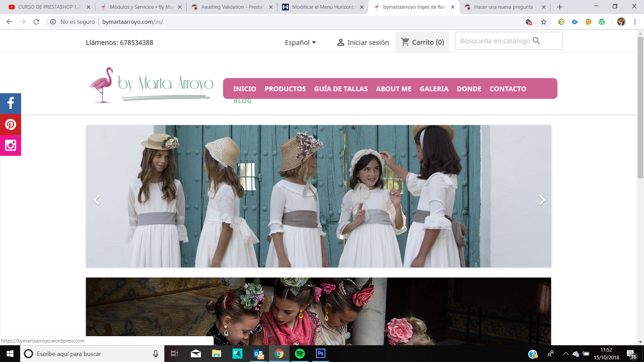The image size is (644, 362).
Task: Open Photoshop from the taskbar
Action: click(320, 354)
